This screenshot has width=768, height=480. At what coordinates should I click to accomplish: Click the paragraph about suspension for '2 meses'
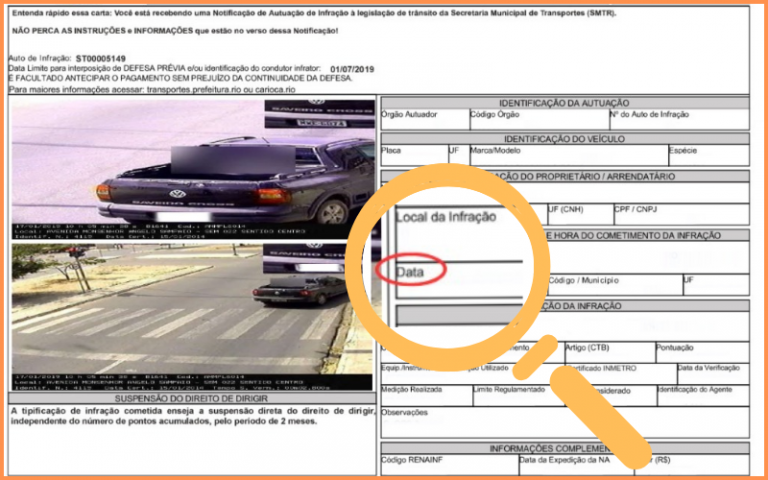[192, 416]
